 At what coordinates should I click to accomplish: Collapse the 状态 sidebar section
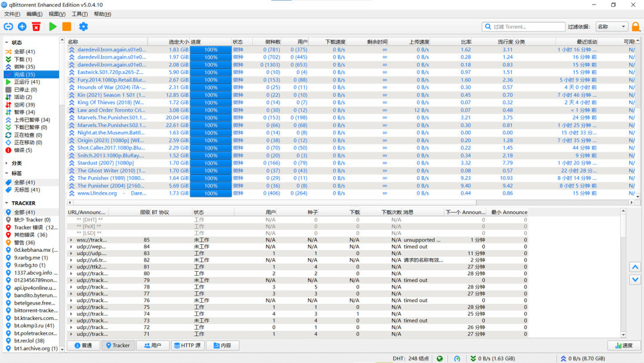7,42
